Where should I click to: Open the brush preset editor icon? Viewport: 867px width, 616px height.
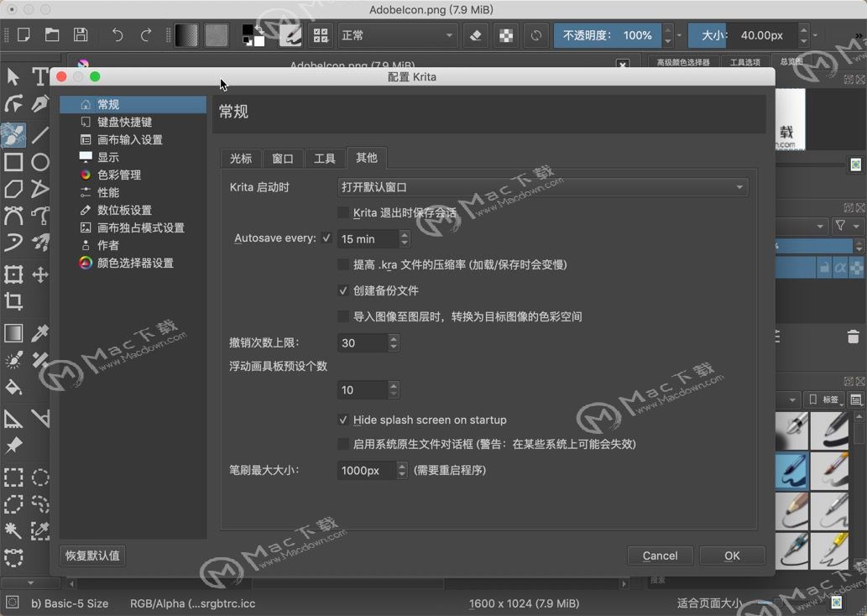(x=290, y=35)
